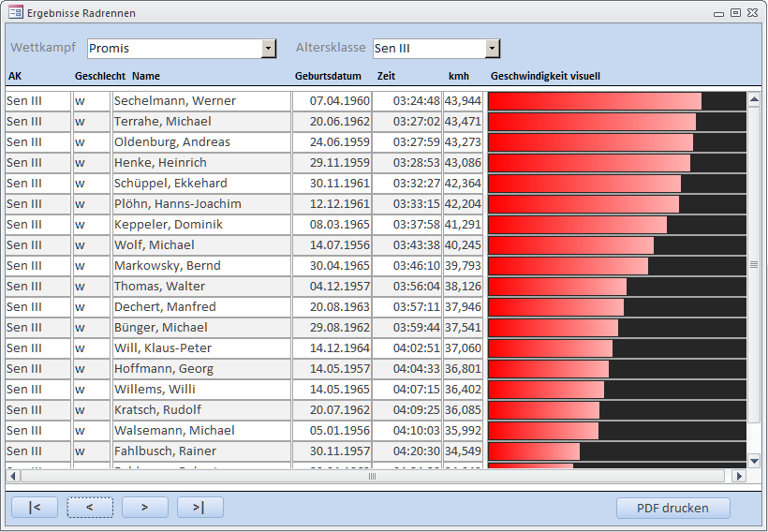Go to the first record
The image size is (768, 532).
[x=35, y=508]
